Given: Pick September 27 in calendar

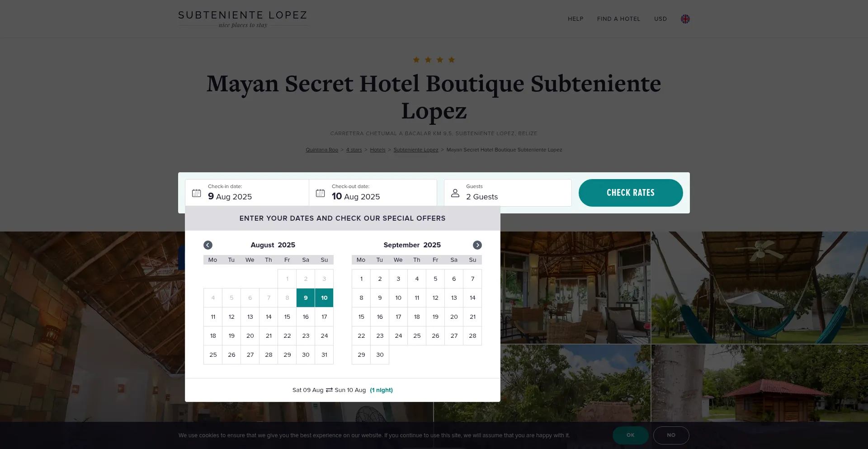Looking at the screenshot, I should click(x=454, y=336).
